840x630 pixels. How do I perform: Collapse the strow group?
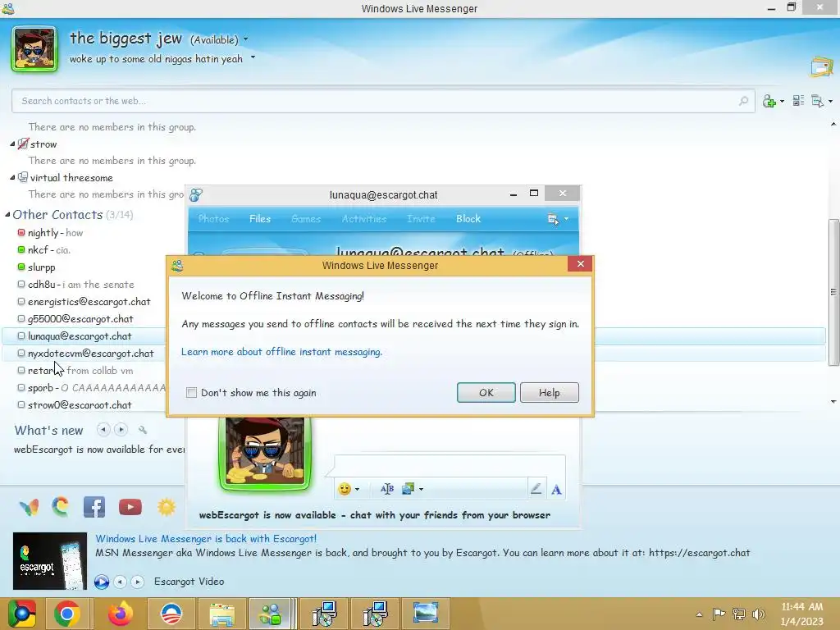tap(12, 144)
